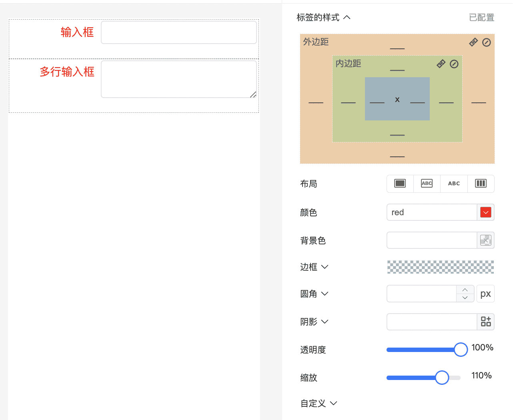Click the 透明度 slider handle
The width and height of the screenshot is (513, 420).
(x=461, y=350)
